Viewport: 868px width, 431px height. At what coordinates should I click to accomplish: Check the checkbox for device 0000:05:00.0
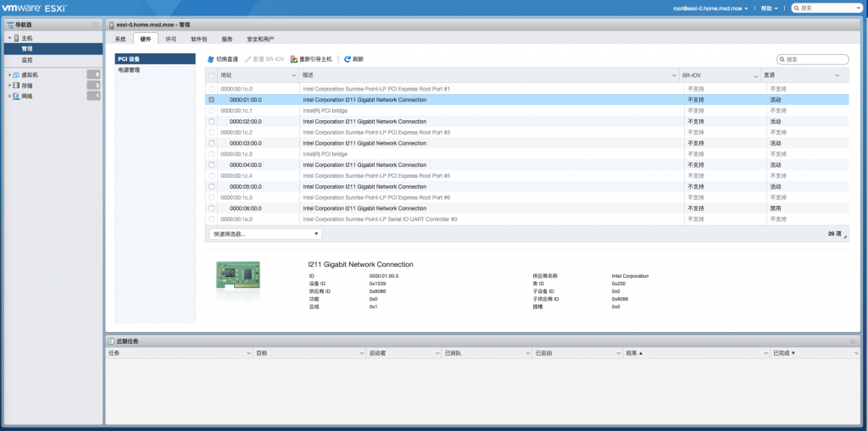(x=211, y=186)
